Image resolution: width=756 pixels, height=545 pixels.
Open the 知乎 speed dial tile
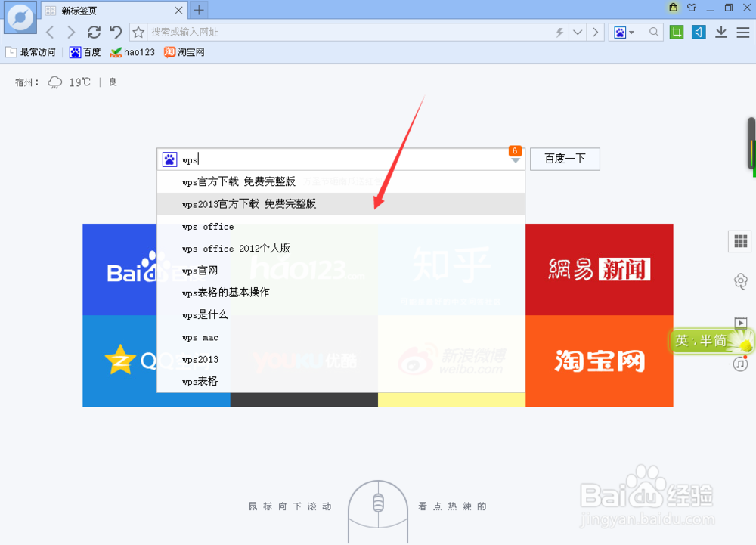click(451, 268)
